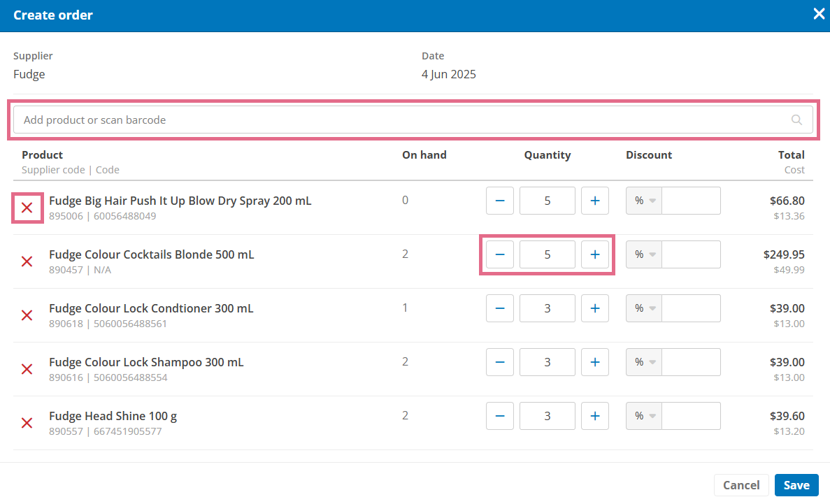Click code 895006 | 60056488049

pos(102,216)
